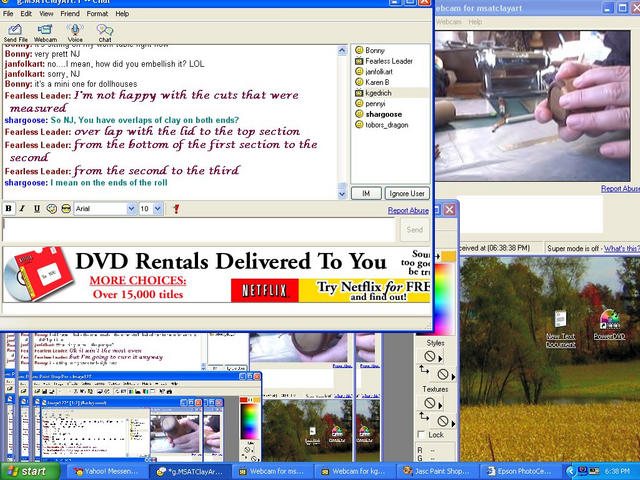Open the Webcam menu in webcam window
The width and height of the screenshot is (640, 480).
[x=449, y=22]
